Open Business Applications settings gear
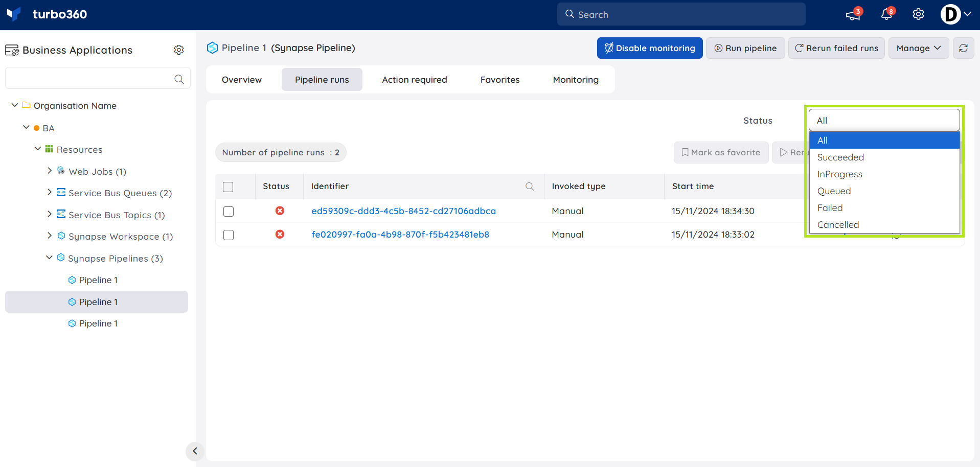 click(x=179, y=50)
